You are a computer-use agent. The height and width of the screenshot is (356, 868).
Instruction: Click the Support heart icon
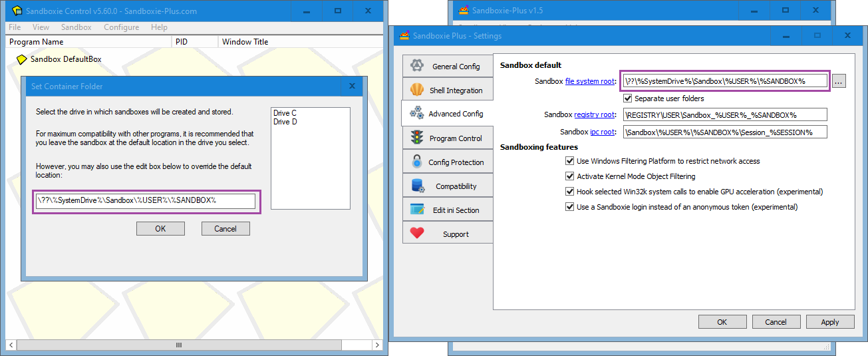coord(417,234)
